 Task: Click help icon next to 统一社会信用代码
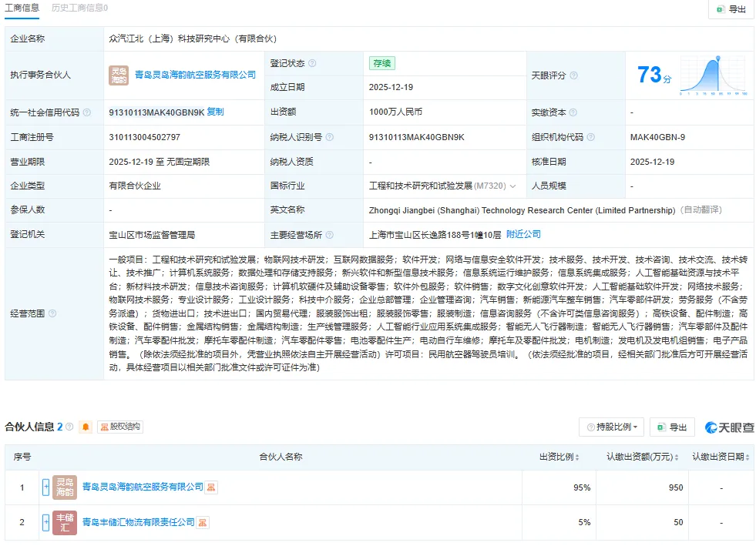tap(87, 112)
